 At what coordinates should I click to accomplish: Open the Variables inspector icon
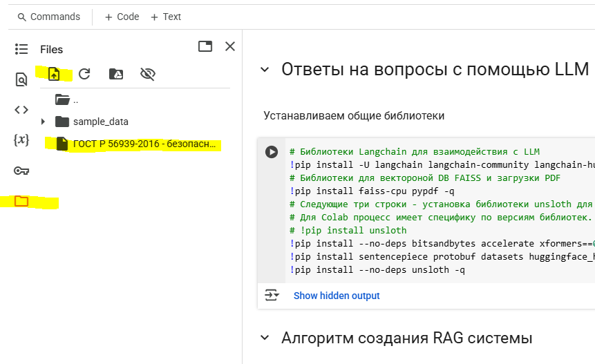(21, 140)
